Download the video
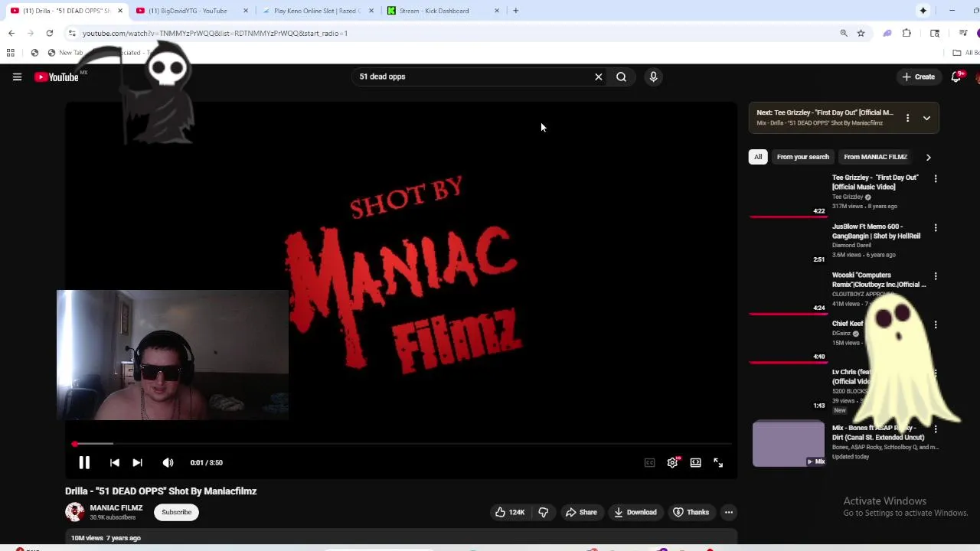The image size is (980, 551). [635, 512]
